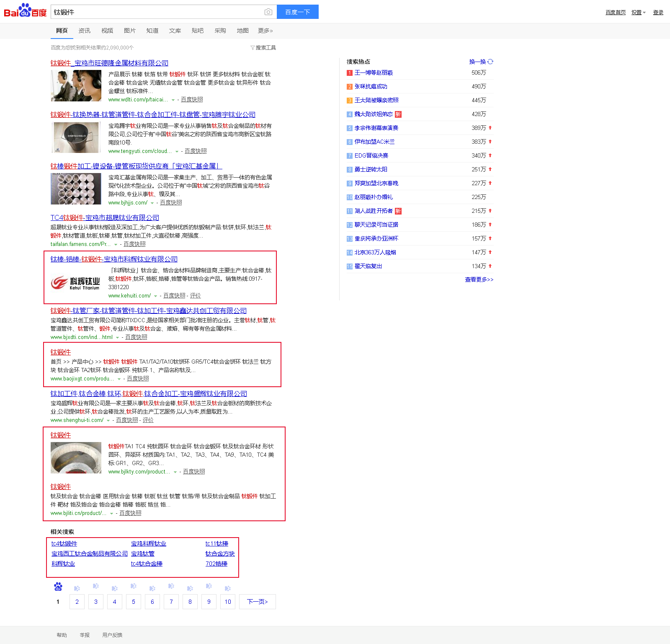Viewport: 670px width, 644px height.
Task: Open 百度快照 for www.bjliti.cn result
Action: [130, 513]
